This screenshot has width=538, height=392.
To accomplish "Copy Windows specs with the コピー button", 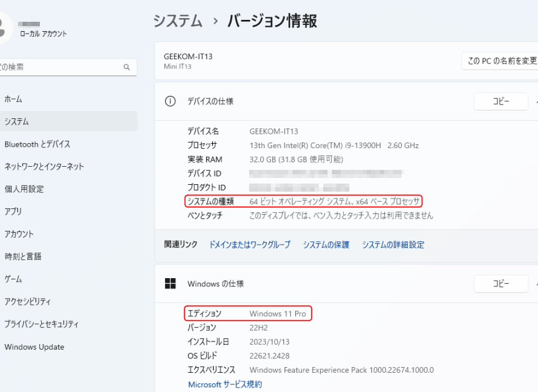I will [501, 284].
